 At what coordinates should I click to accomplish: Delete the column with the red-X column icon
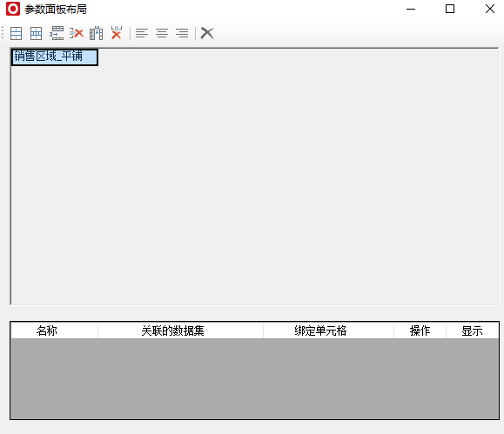click(117, 33)
